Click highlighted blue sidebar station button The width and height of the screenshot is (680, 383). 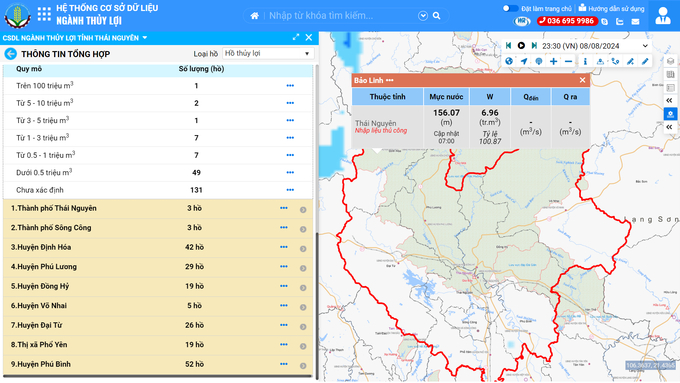(670, 114)
